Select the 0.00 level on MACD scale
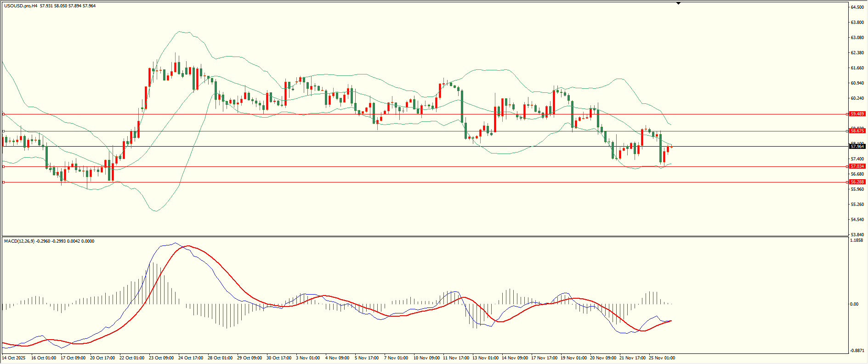The image size is (868, 364). 854,304
